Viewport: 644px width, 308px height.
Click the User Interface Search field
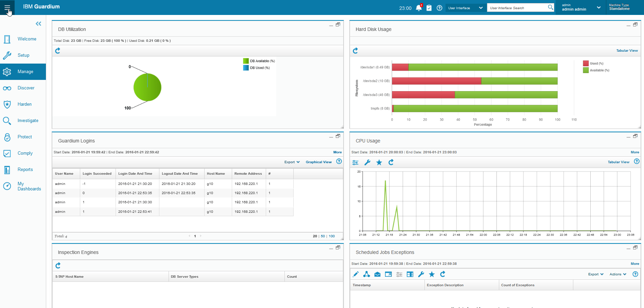[x=517, y=8]
